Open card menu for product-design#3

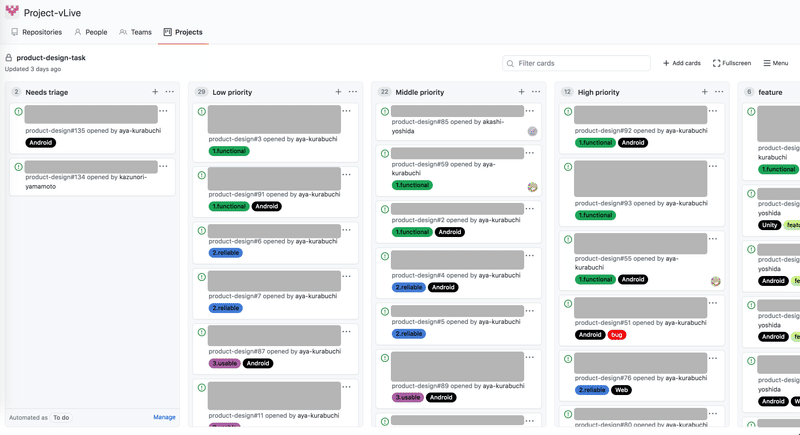346,111
